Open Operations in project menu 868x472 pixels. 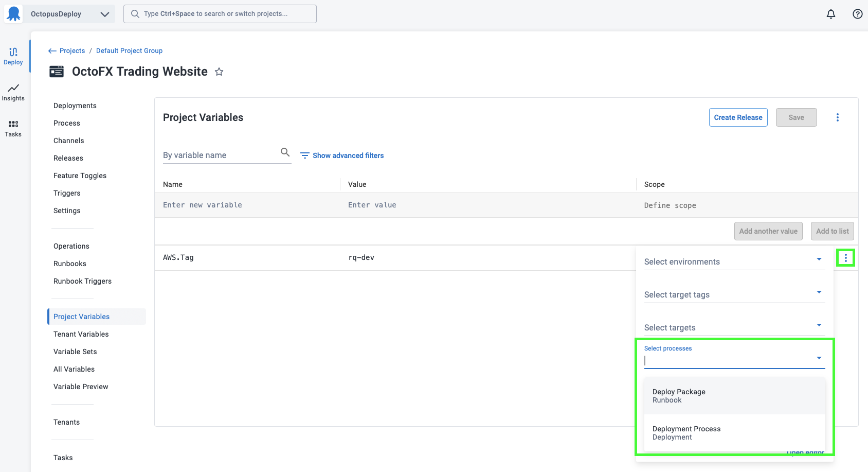[71, 246]
